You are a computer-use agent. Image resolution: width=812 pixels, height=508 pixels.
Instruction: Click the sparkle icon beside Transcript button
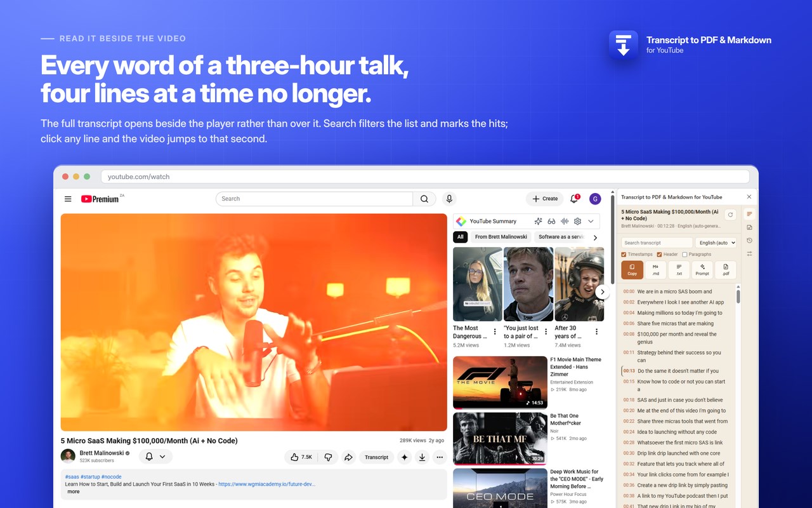404,457
